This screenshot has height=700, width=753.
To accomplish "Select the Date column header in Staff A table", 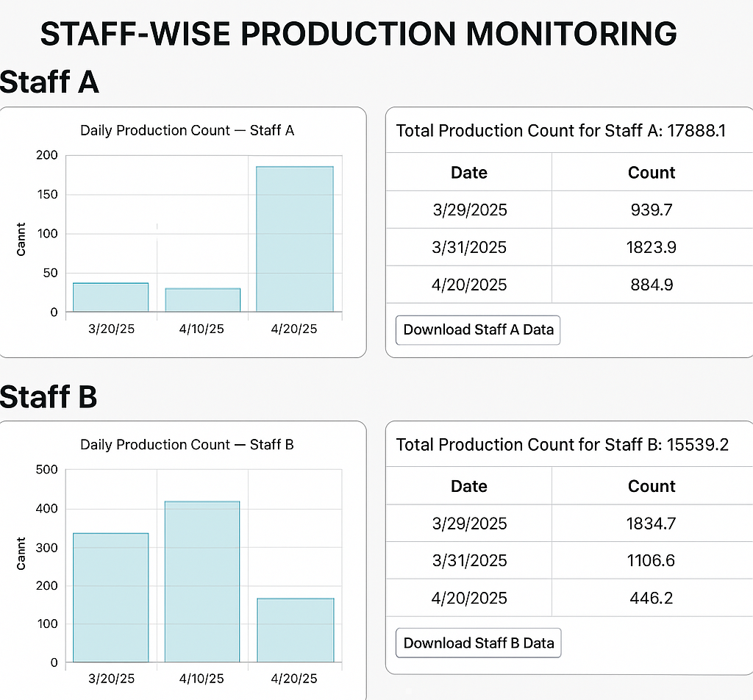I will tap(468, 172).
